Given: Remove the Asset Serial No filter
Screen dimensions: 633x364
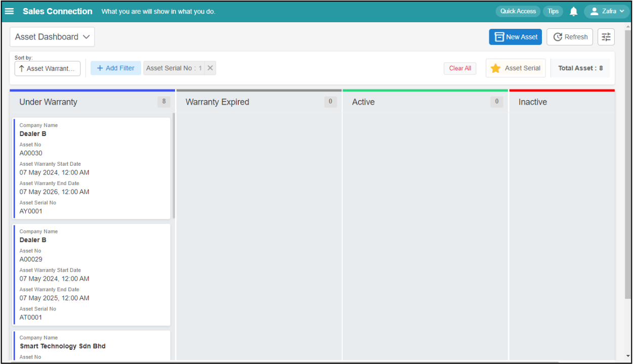Looking at the screenshot, I should pos(210,68).
